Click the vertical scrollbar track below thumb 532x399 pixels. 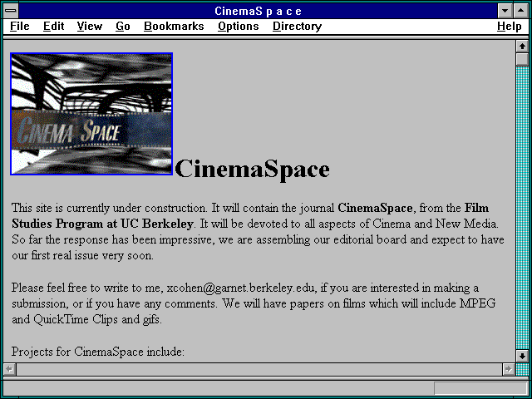click(522, 208)
